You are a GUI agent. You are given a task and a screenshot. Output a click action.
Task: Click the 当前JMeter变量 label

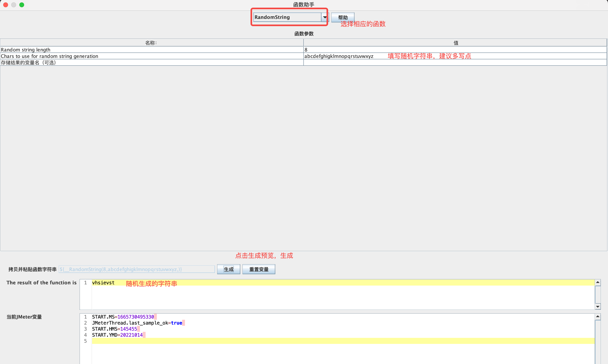[24, 317]
